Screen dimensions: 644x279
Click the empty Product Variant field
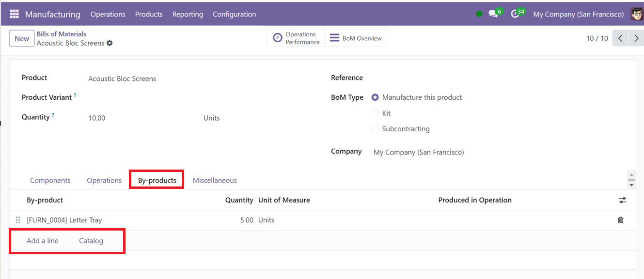click(x=199, y=98)
